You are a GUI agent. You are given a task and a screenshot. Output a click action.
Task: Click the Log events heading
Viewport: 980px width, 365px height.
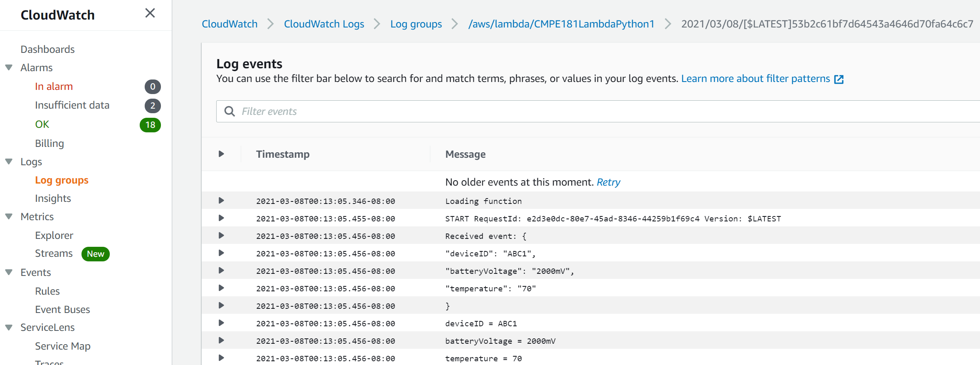(x=249, y=64)
